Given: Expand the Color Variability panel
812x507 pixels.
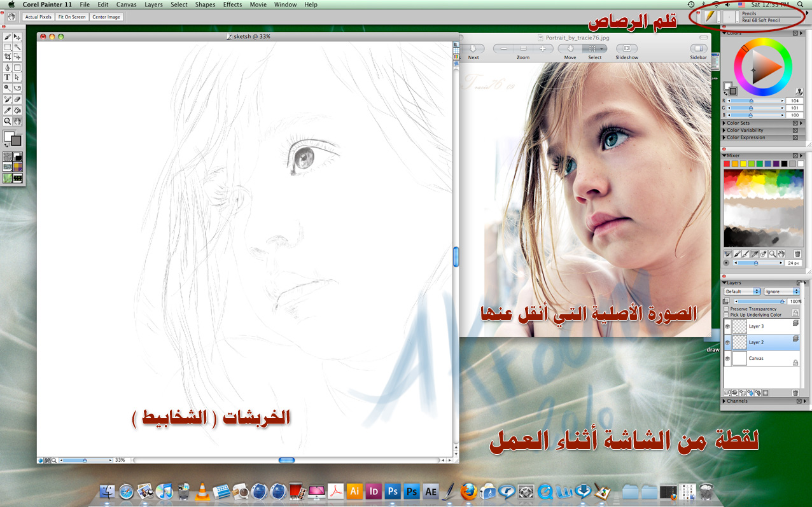Looking at the screenshot, I should coord(724,130).
